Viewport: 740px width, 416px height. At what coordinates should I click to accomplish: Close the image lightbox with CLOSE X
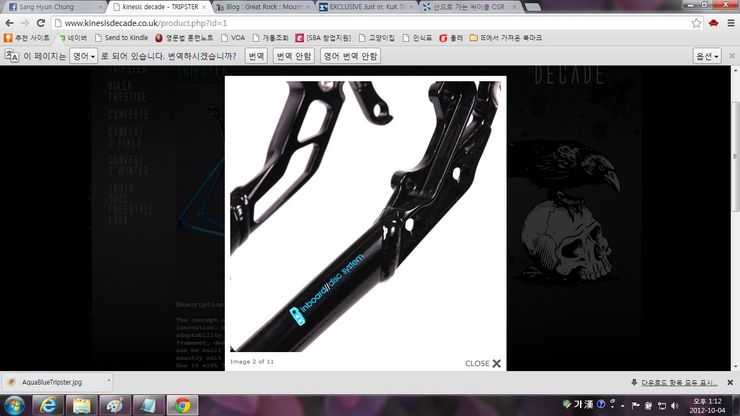pos(483,363)
